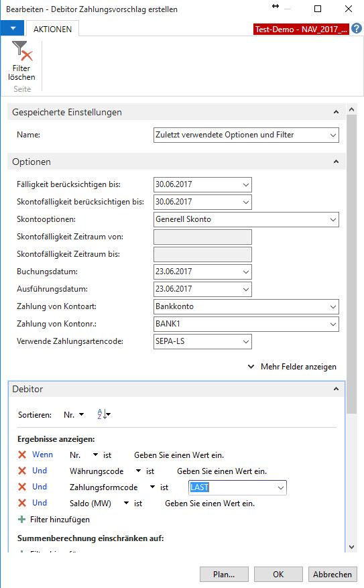364x588 pixels.
Task: Open Skontofälligkeit berücksichtigen bis date dropdown
Action: click(x=246, y=202)
